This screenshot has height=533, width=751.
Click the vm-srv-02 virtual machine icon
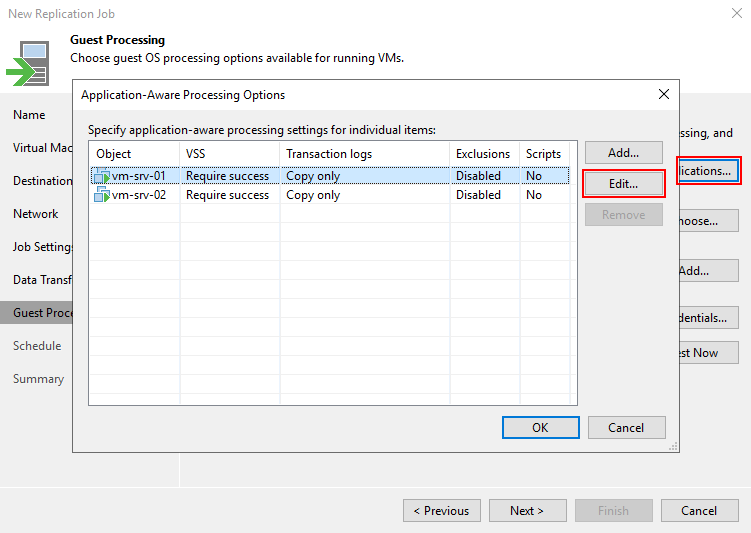(101, 195)
